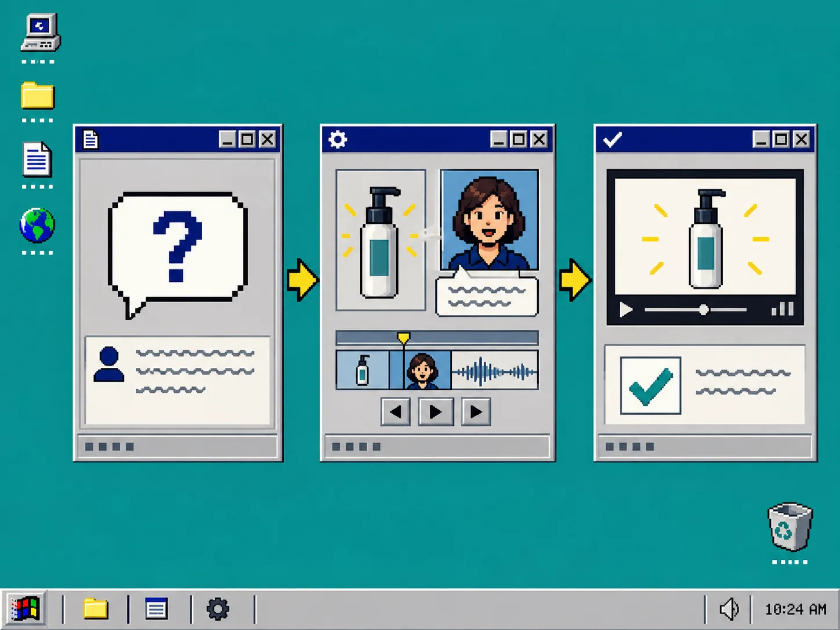
Task: Play the video in the preview player
Action: tap(625, 310)
